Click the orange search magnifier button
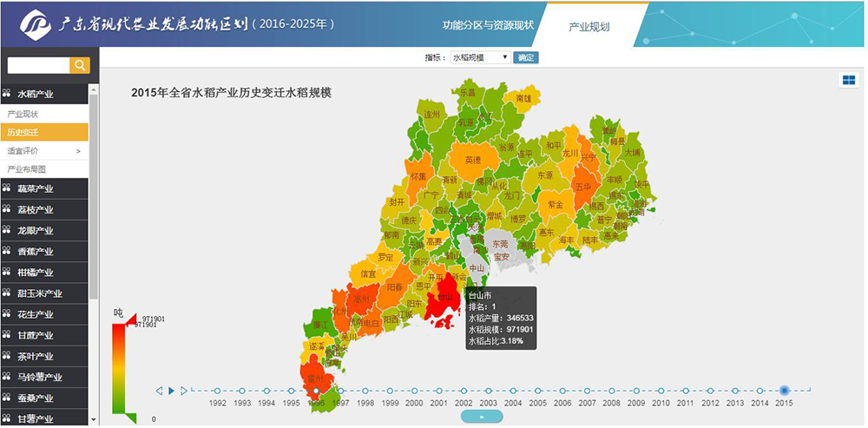Image resolution: width=868 pixels, height=428 pixels. coord(79,65)
